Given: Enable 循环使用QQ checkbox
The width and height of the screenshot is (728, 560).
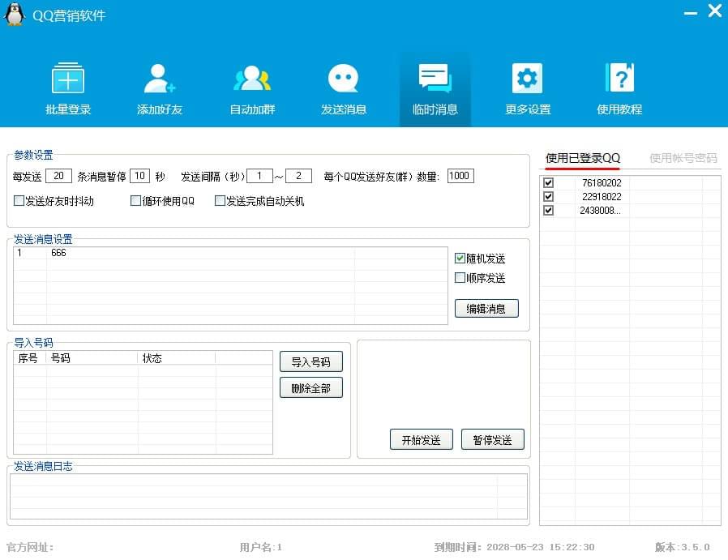Looking at the screenshot, I should click(135, 200).
